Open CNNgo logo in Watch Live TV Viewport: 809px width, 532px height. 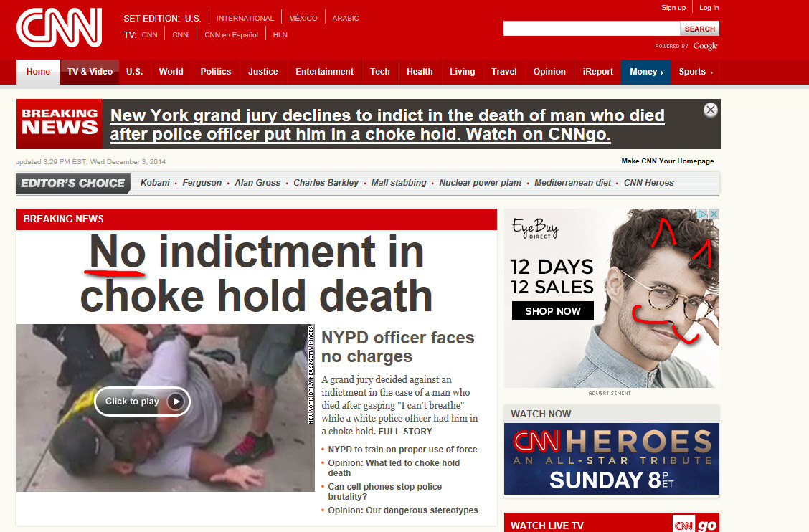point(696,525)
